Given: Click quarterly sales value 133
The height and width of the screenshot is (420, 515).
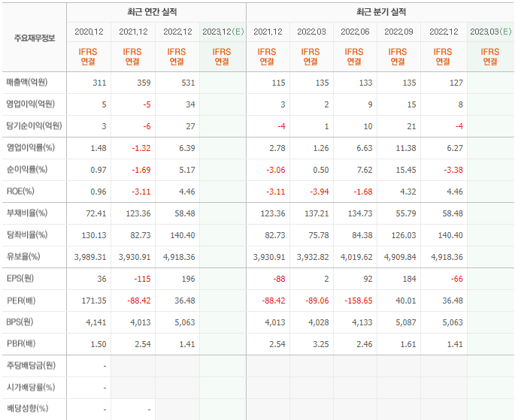Looking at the screenshot, I should click(365, 83).
